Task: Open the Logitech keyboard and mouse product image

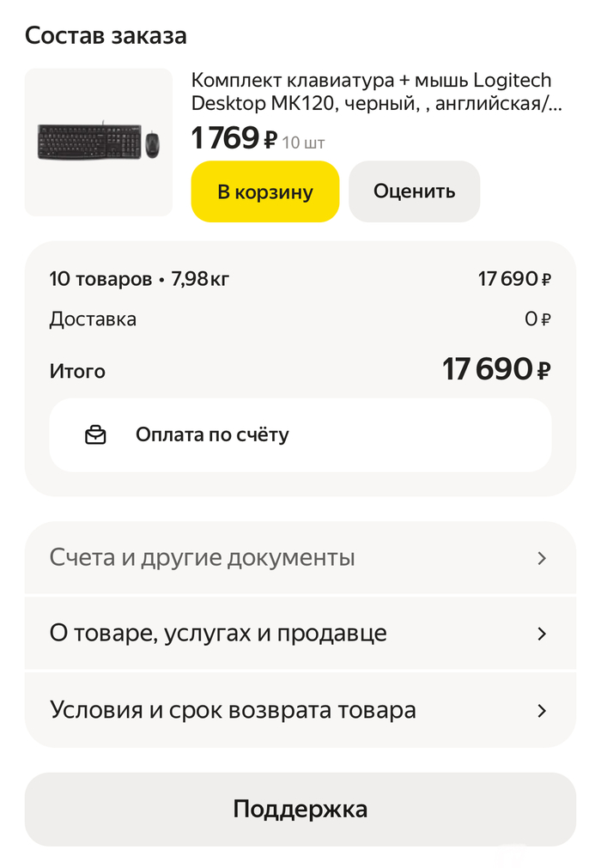Action: pyautogui.click(x=99, y=143)
